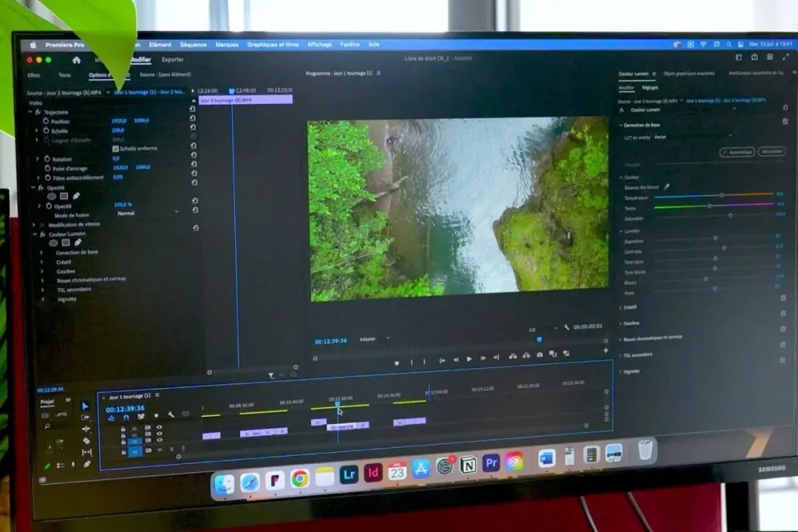Image resolution: width=798 pixels, height=532 pixels.
Task: Toggle Snap magnet in timeline
Action: coord(126,417)
